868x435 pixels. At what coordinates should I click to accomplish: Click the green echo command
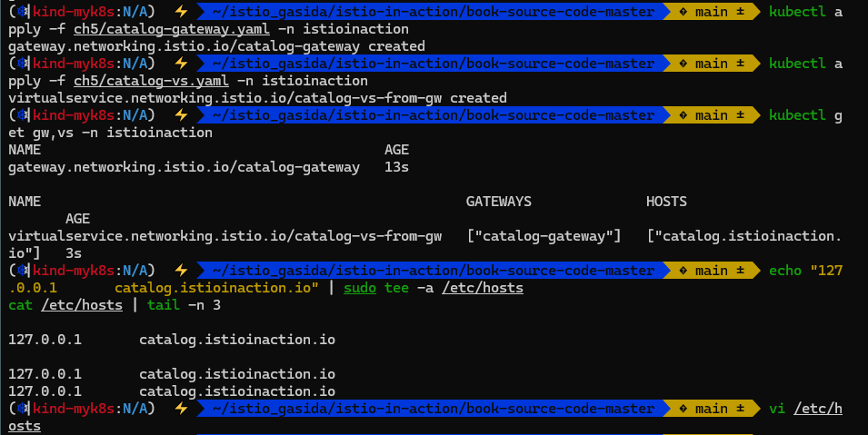pos(785,271)
